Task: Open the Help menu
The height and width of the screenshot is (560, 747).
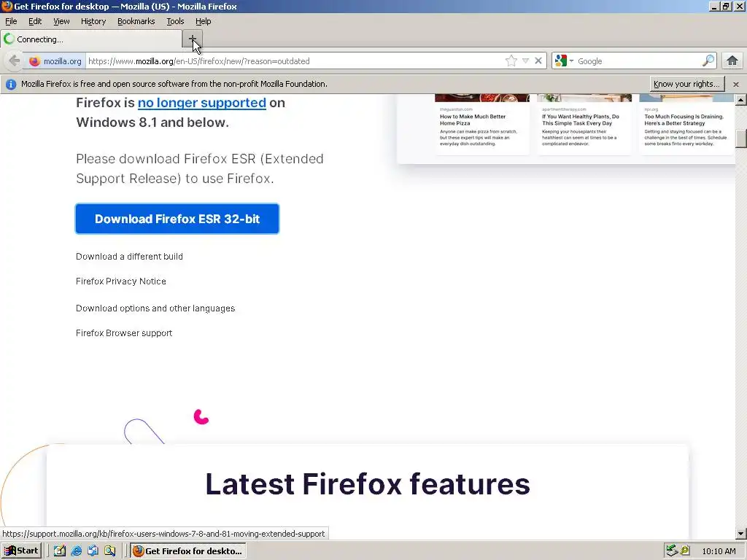Action: point(203,21)
